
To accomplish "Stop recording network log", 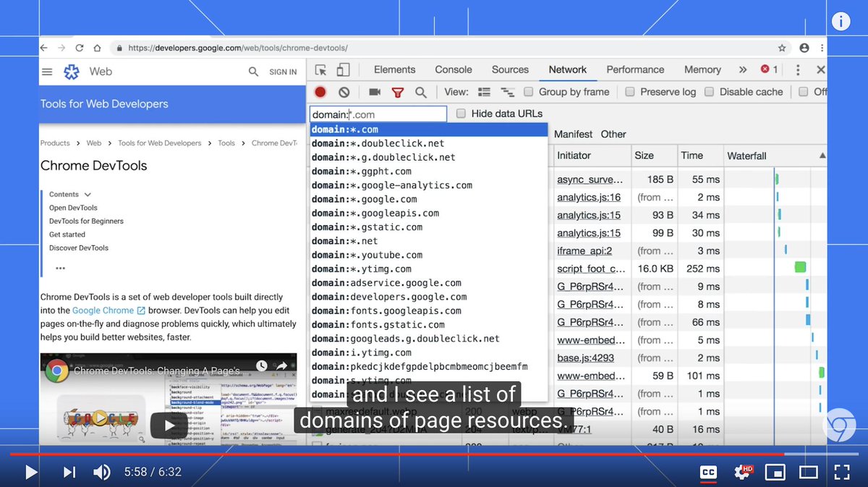I will point(320,92).
